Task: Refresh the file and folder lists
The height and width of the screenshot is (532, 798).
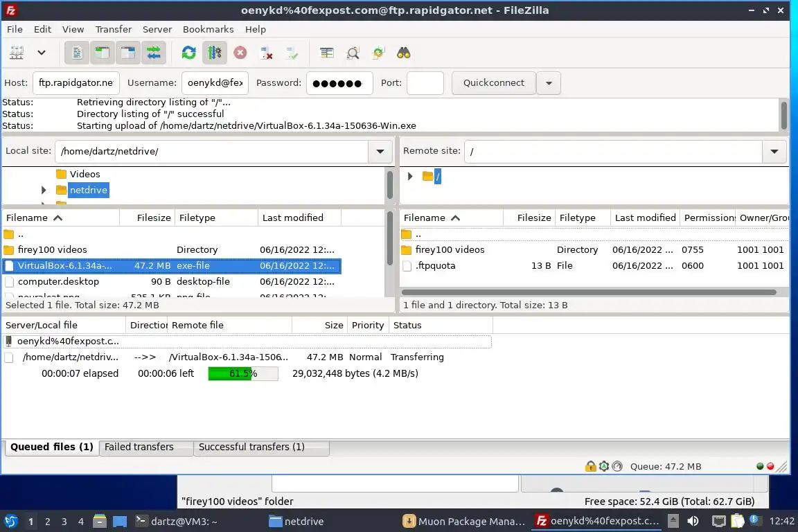Action: coord(189,53)
